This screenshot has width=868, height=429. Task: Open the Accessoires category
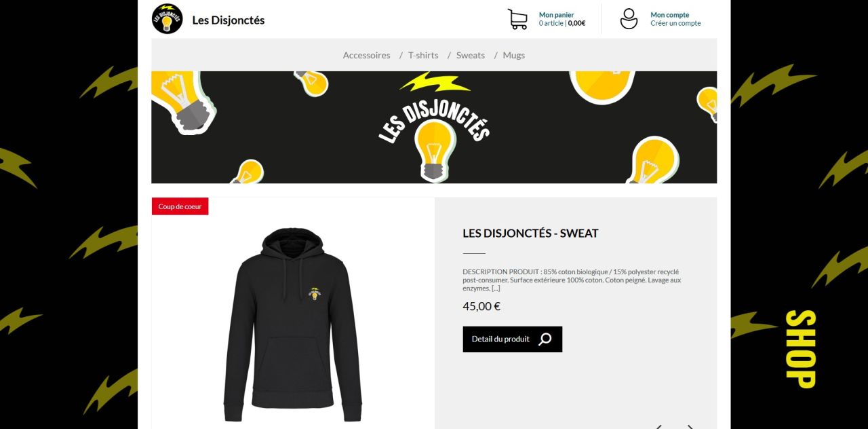(x=367, y=55)
